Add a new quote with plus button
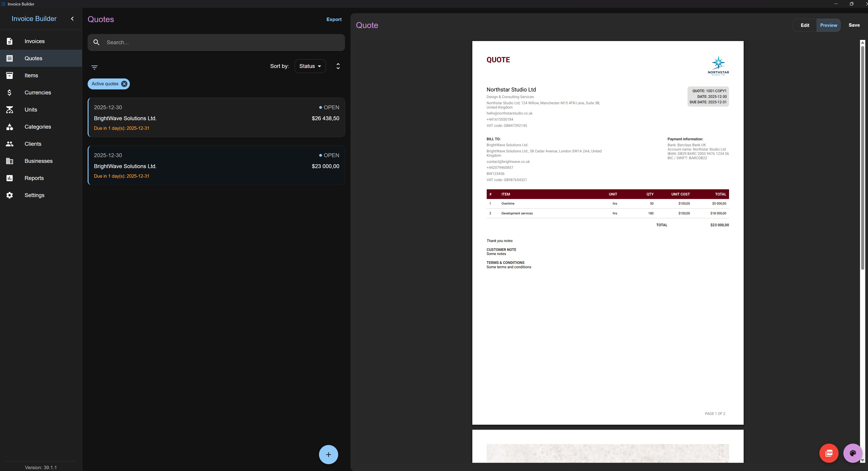868x471 pixels. 328,455
